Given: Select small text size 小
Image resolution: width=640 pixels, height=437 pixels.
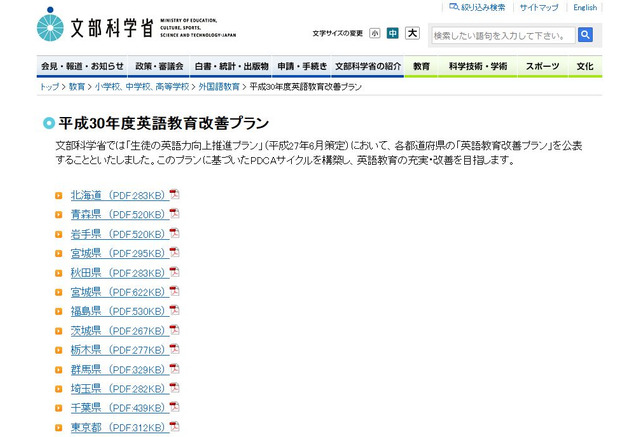Looking at the screenshot, I should click(x=374, y=33).
